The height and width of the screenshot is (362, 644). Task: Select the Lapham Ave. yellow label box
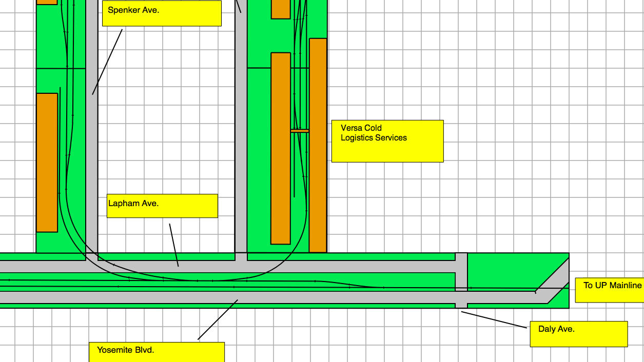point(162,206)
